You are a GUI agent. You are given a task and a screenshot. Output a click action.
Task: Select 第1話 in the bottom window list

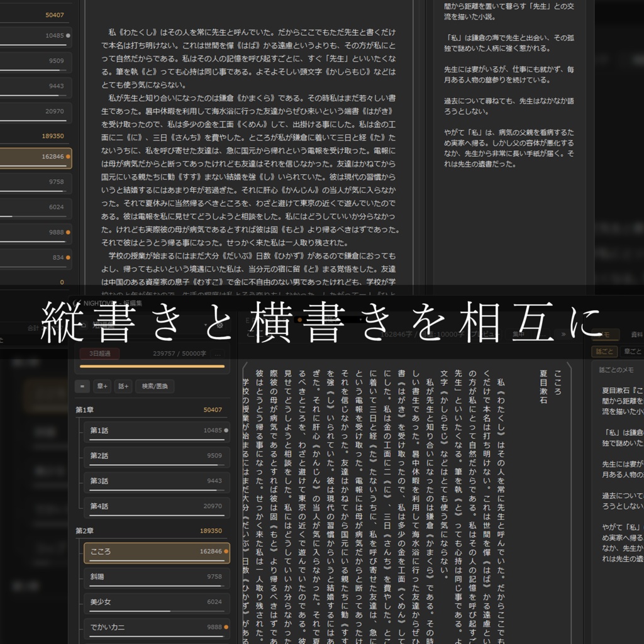coord(157,431)
